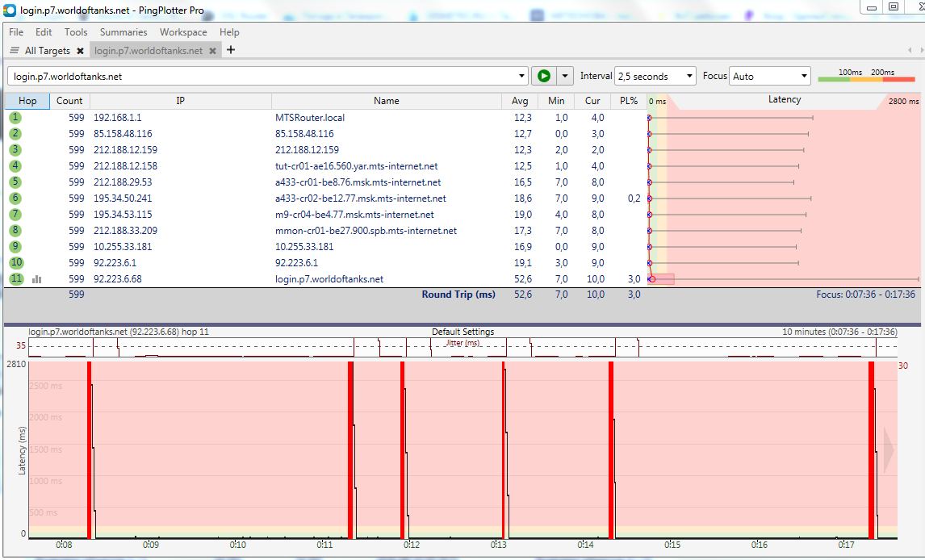Click the hop 10 green circle
925x560 pixels.
point(16,263)
